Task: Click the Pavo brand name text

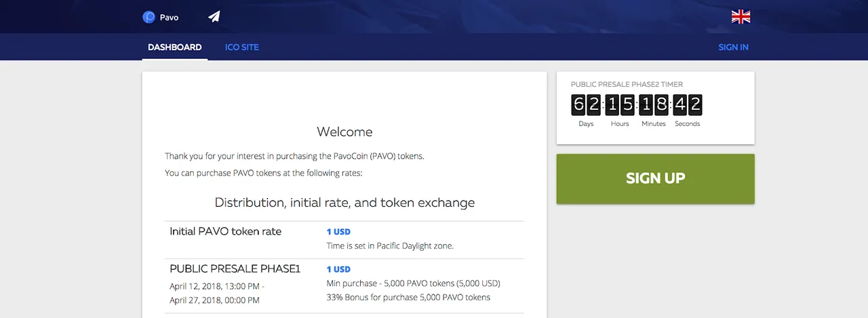Action: pyautogui.click(x=170, y=18)
